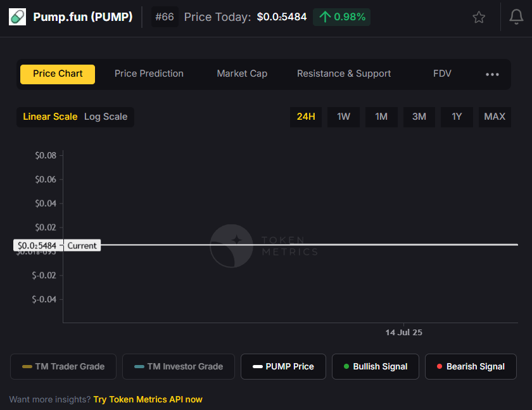Toggle Bullish Signal markers
Screen dimensions: 532x410
(x=376, y=366)
